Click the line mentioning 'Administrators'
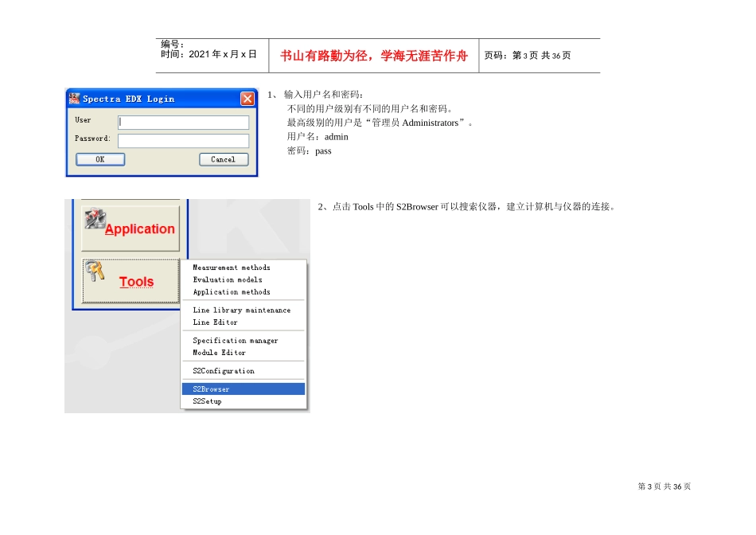 [380, 123]
